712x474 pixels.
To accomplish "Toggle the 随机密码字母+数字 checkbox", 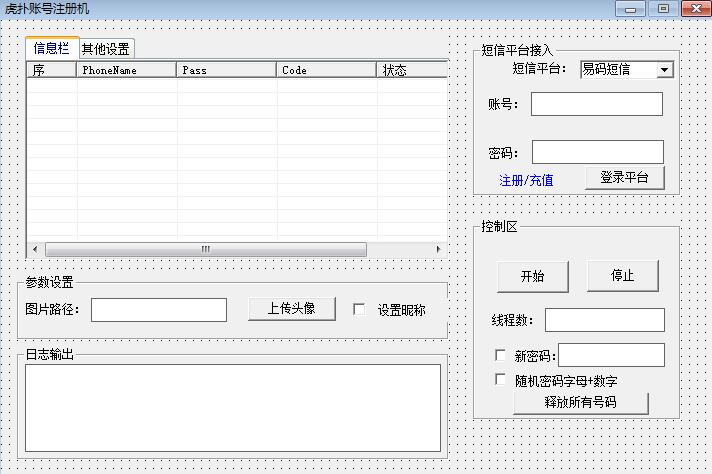I will (500, 380).
